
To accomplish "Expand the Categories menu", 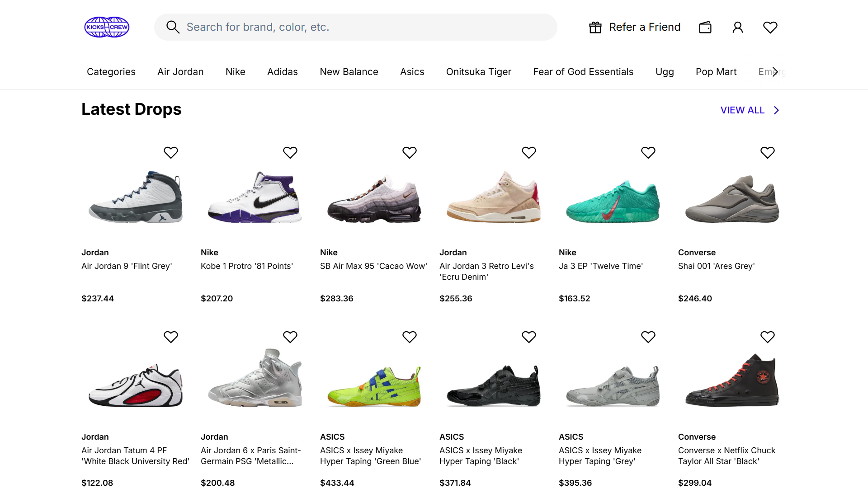I will 111,71.
